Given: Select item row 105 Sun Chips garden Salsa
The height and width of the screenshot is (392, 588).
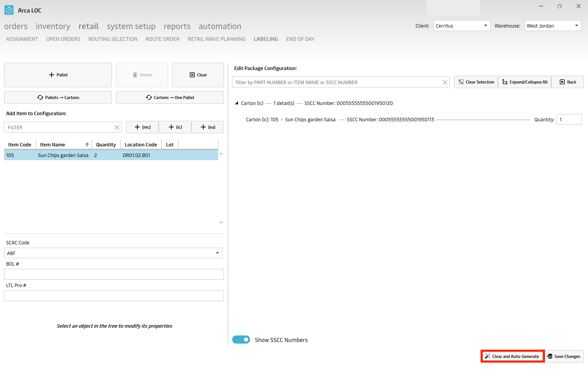Looking at the screenshot, I should pos(111,155).
